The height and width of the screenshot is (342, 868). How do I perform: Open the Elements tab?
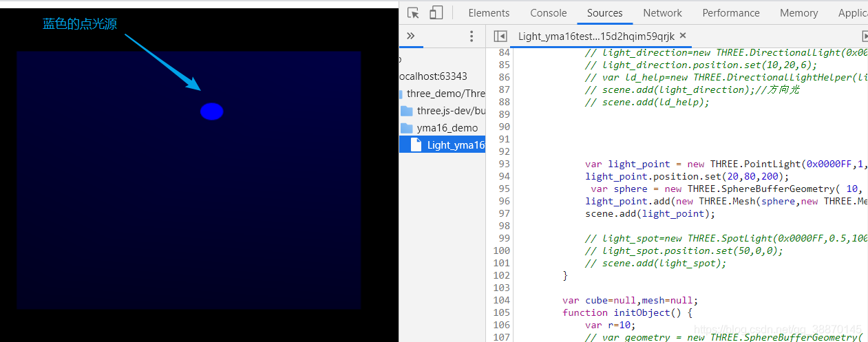[x=489, y=13]
